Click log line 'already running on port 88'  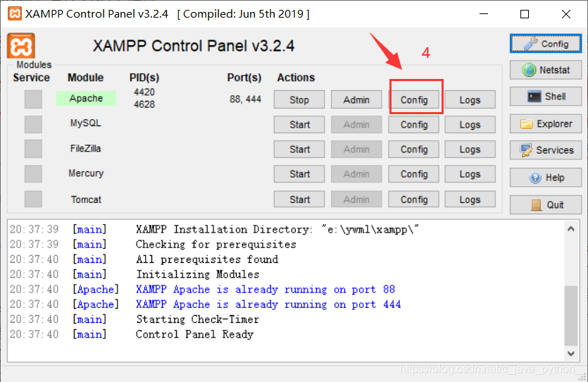pos(265,289)
